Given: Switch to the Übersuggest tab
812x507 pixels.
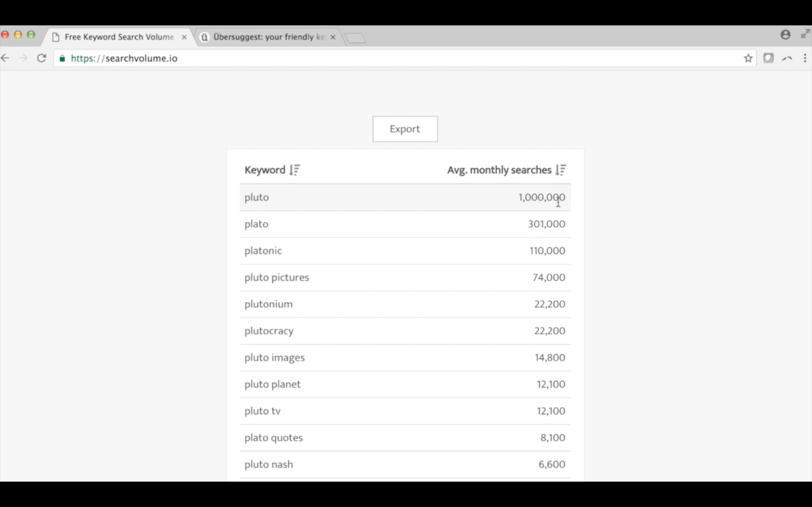Looking at the screenshot, I should (265, 37).
